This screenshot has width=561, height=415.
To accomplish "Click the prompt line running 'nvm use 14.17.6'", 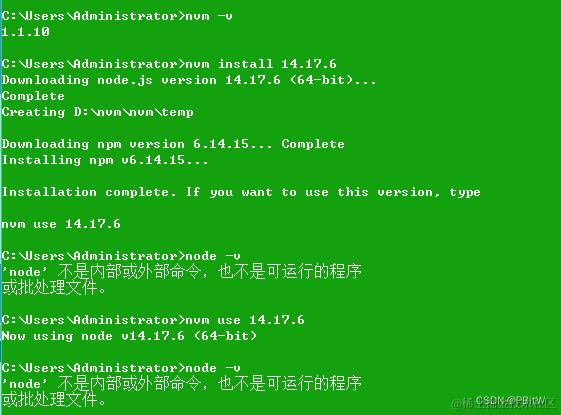I will pyautogui.click(x=153, y=320).
